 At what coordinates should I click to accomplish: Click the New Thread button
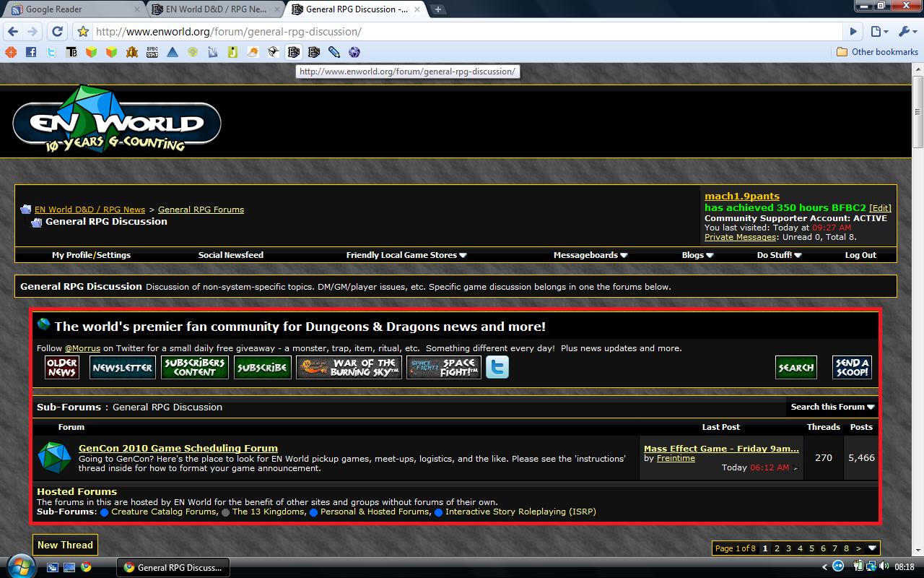tap(65, 545)
